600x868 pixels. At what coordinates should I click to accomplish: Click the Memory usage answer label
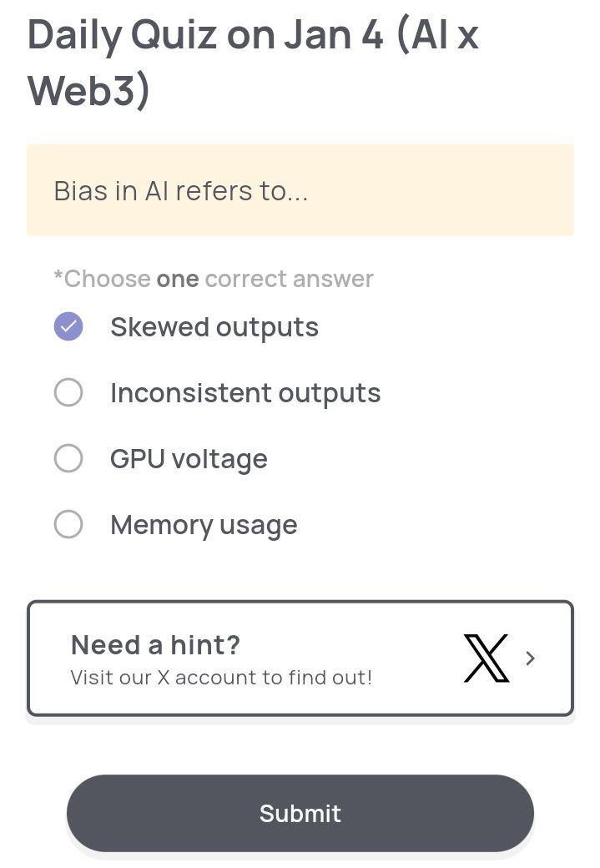click(x=203, y=524)
